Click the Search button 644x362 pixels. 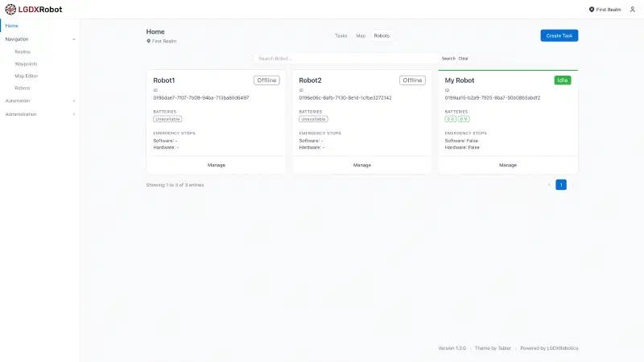click(x=448, y=58)
